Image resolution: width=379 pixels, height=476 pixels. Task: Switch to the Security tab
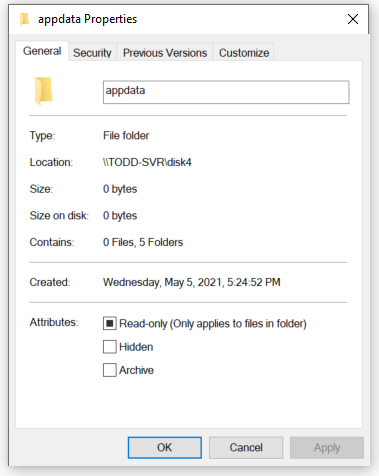(92, 53)
